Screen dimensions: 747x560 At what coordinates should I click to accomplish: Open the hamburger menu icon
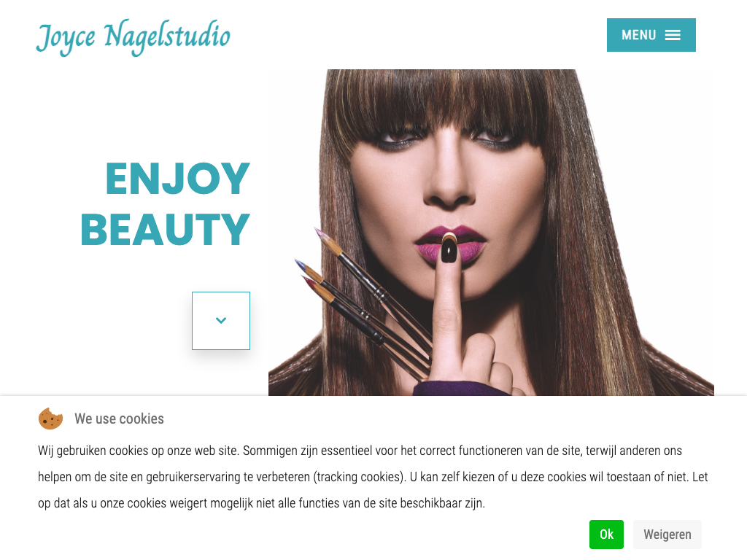(x=673, y=35)
